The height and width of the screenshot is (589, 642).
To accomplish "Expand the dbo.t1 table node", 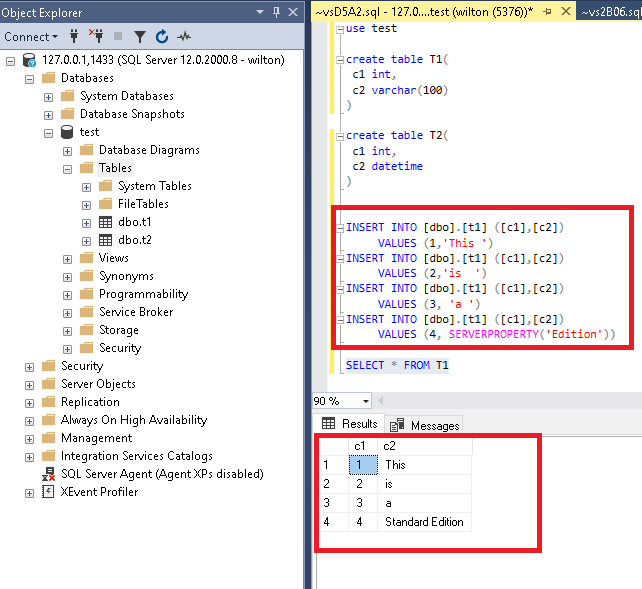I will coord(86,223).
